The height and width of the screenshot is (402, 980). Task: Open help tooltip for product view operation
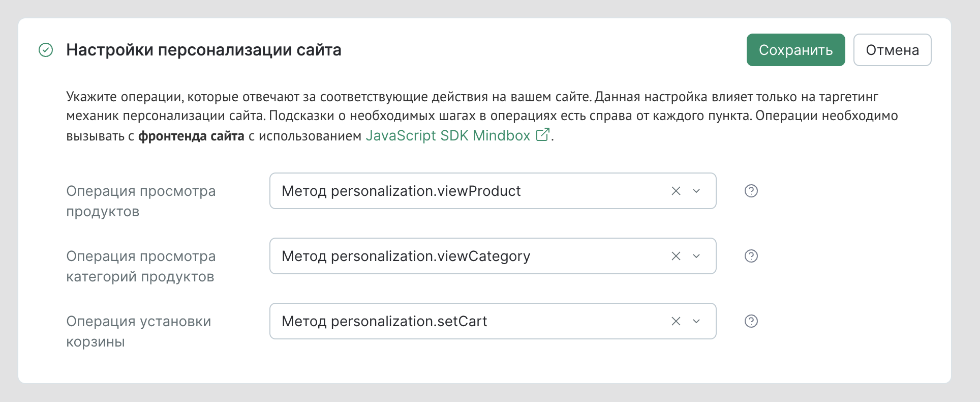coord(751,191)
